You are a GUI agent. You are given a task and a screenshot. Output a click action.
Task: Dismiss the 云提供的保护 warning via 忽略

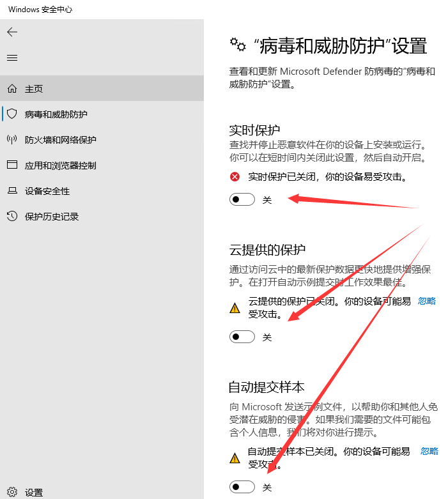coord(427,301)
